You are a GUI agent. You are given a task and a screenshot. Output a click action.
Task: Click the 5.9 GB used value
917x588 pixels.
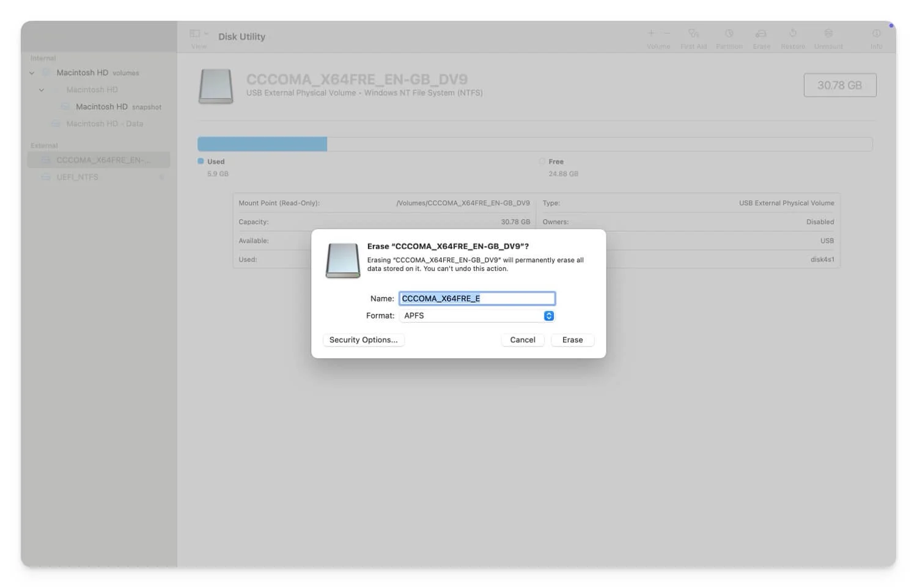pos(218,174)
